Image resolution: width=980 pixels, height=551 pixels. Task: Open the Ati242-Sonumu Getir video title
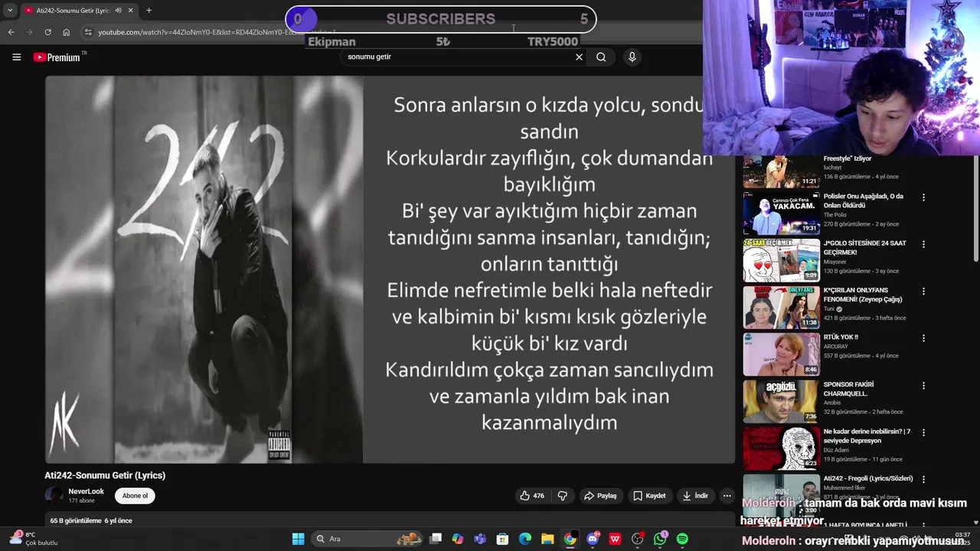coord(105,475)
